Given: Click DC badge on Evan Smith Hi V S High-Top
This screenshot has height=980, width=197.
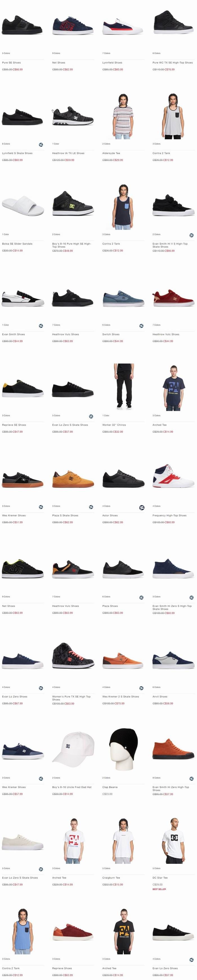Looking at the screenshot, I should pos(191,235).
